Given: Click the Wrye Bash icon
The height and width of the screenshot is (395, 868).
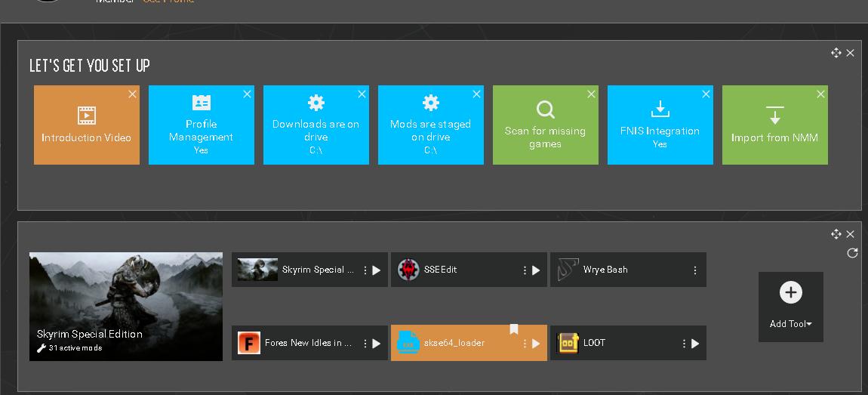Looking at the screenshot, I should (x=568, y=270).
